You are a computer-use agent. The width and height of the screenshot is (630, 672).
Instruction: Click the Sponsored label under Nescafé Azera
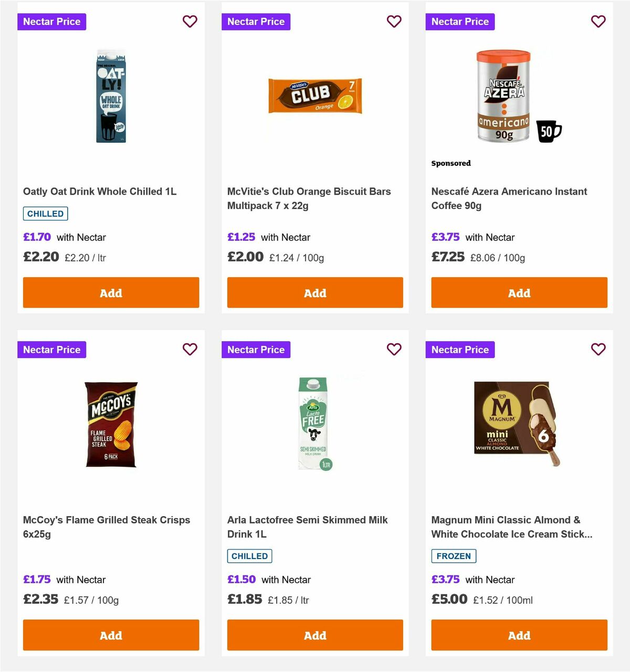click(451, 163)
